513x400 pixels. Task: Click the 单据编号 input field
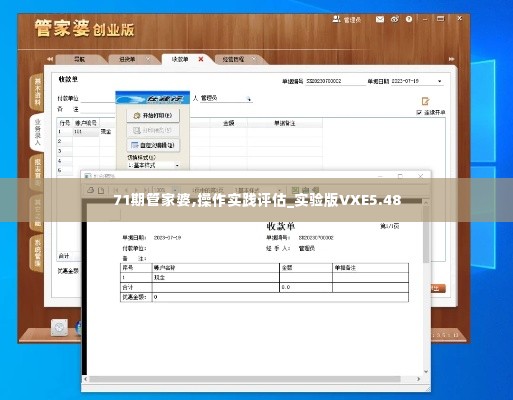point(335,81)
